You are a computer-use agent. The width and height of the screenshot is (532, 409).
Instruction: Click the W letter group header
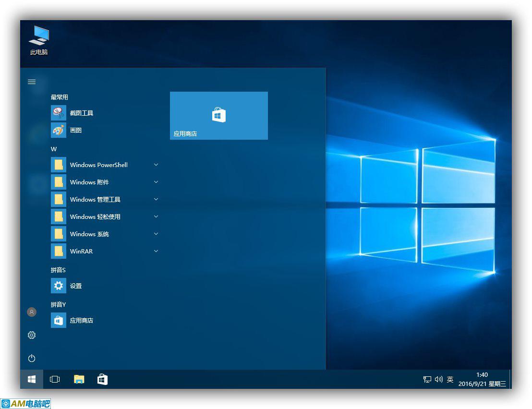coord(54,149)
